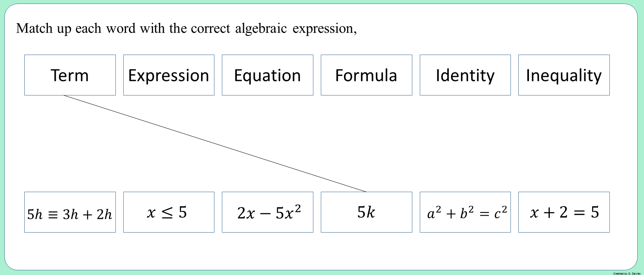Click the line connecting Term to 5k
Image resolution: width=644 pixels, height=275 pixels.
(x=215, y=144)
